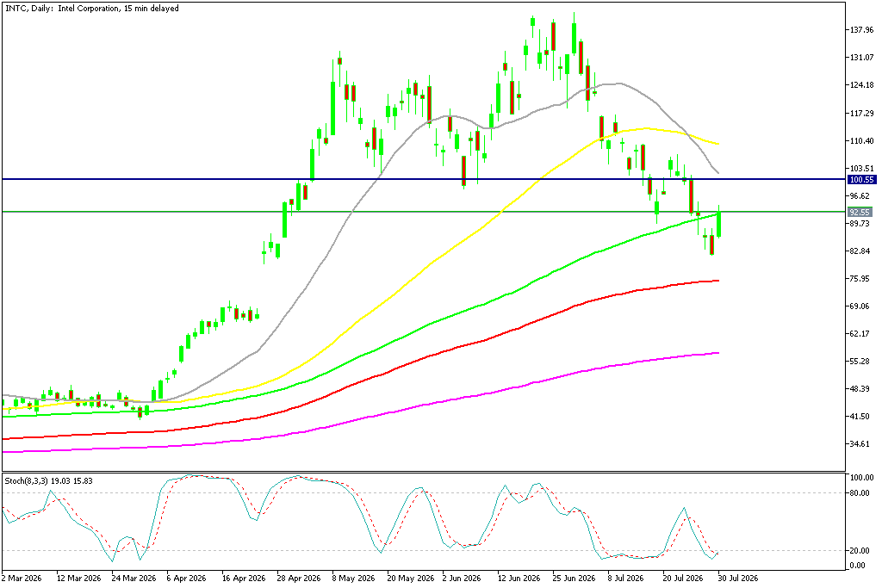Click the last green candle on the chart
This screenshot has width=882, height=588.
[719, 224]
